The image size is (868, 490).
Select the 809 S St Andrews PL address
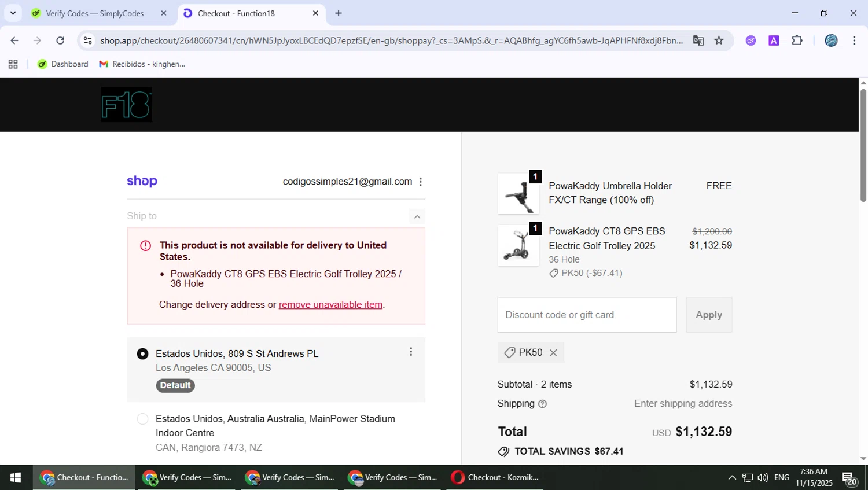142,353
